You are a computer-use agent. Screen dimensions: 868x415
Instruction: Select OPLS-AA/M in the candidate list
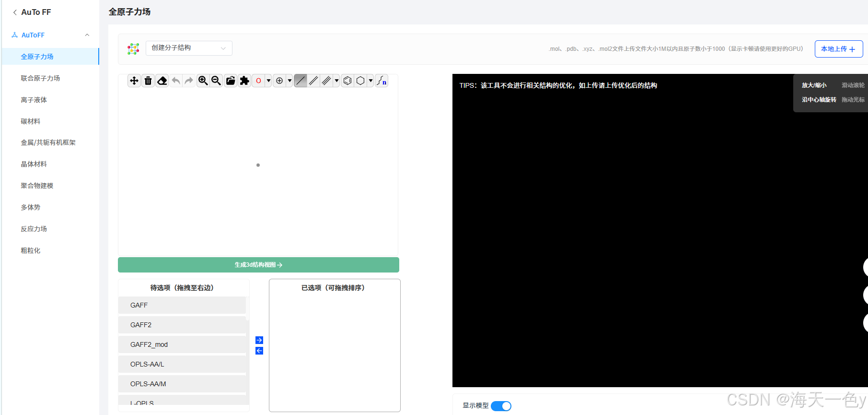[182, 384]
